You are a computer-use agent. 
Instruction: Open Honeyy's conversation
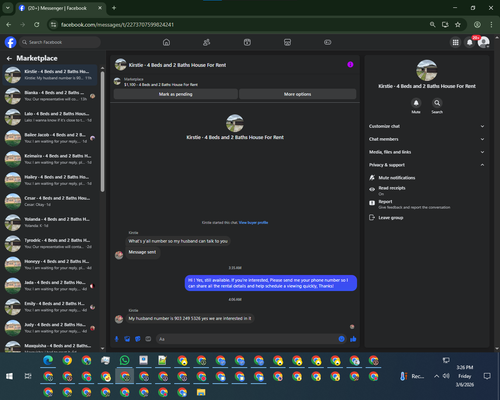pyautogui.click(x=50, y=265)
